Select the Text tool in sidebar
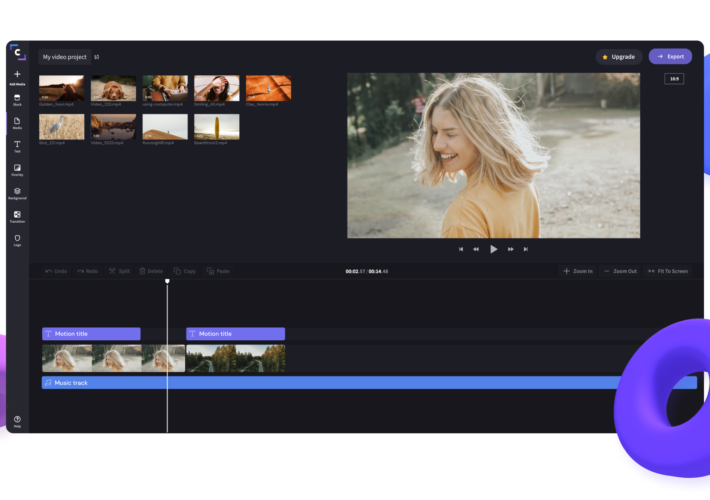This screenshot has width=710, height=500. pos(17,146)
